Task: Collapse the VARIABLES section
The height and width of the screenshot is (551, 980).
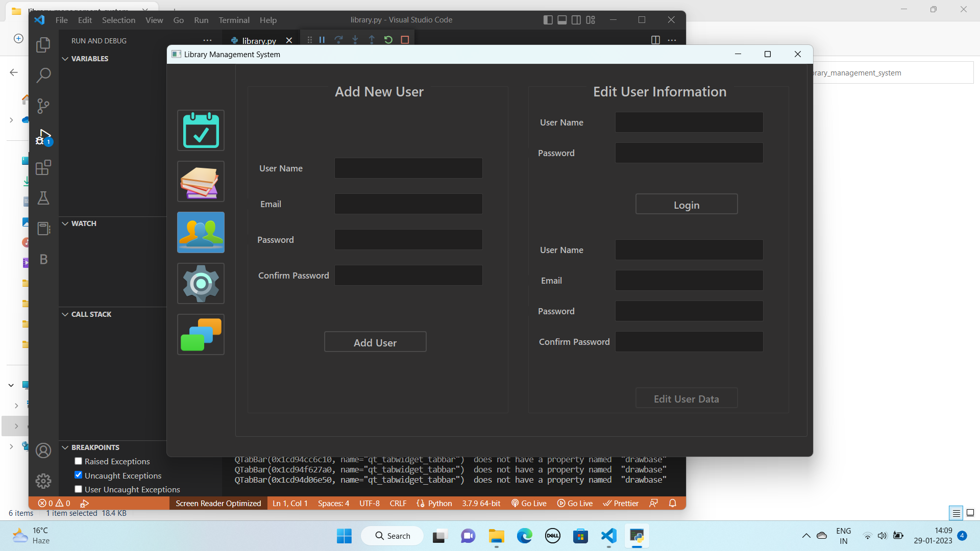Action: (x=65, y=59)
